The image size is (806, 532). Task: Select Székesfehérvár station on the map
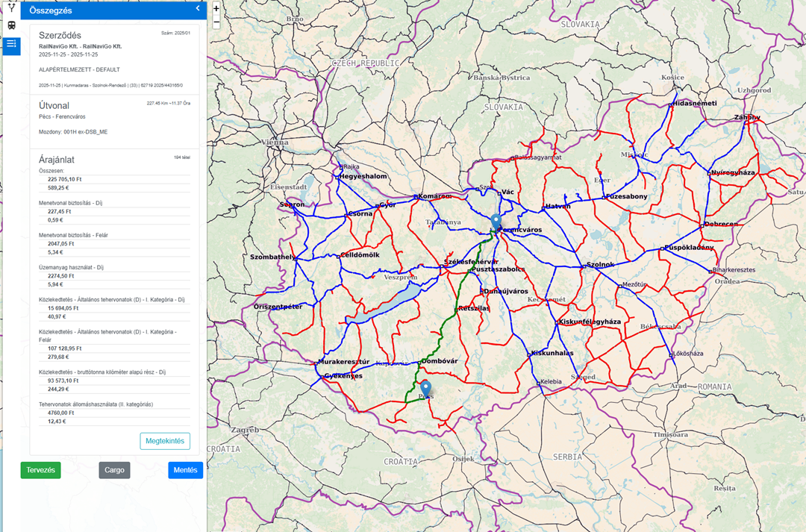[x=470, y=262]
